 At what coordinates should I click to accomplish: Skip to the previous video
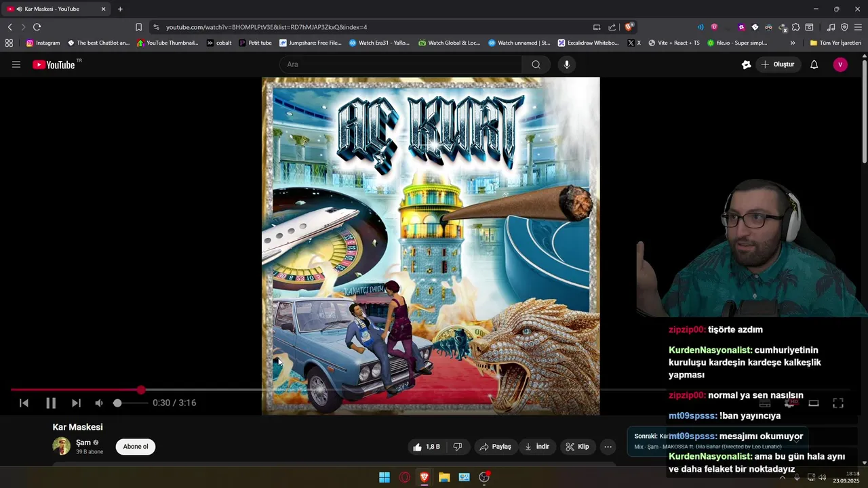[24, 403]
